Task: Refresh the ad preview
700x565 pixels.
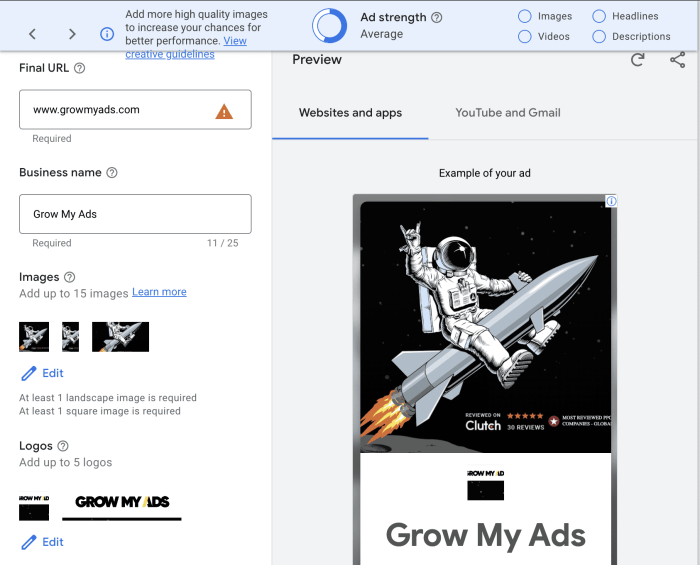Action: pos(638,60)
